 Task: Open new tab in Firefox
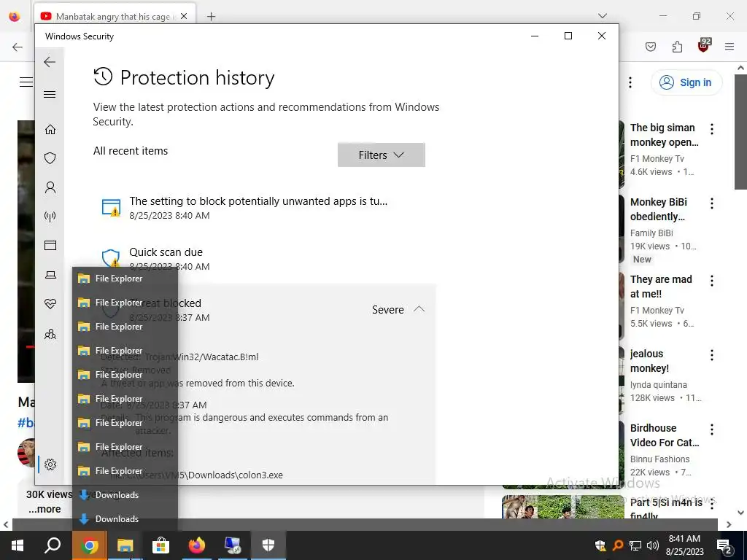click(x=211, y=17)
